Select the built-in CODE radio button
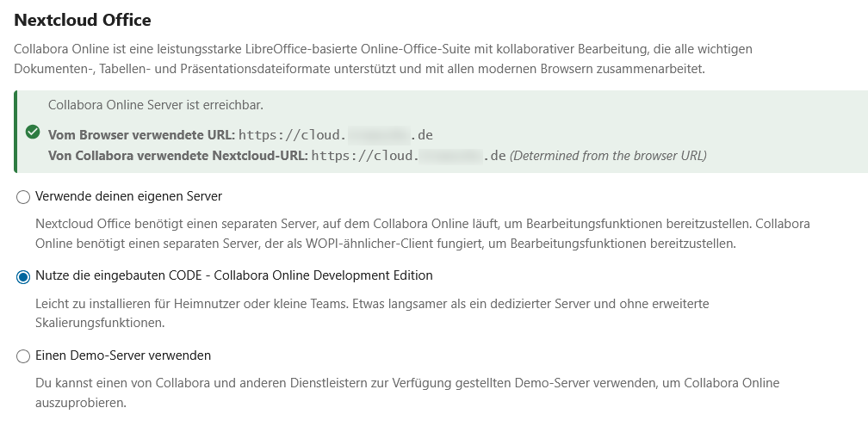The width and height of the screenshot is (868, 445). pyautogui.click(x=23, y=276)
